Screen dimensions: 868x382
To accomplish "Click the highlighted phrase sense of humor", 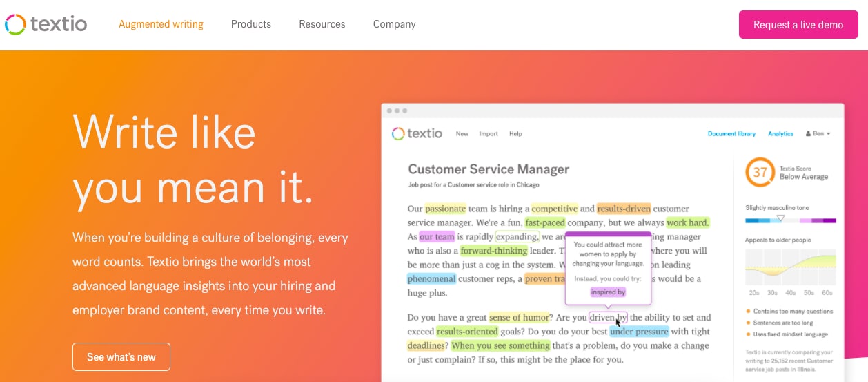I will (519, 318).
